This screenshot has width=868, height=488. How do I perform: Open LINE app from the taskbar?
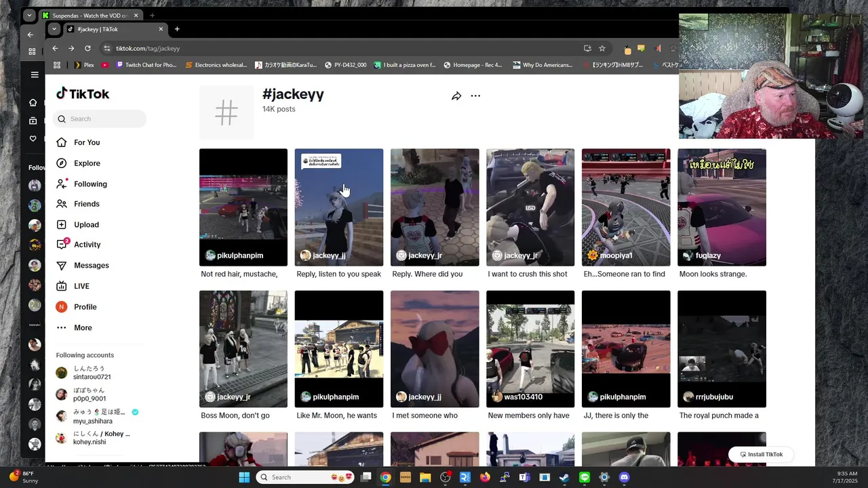(585, 477)
